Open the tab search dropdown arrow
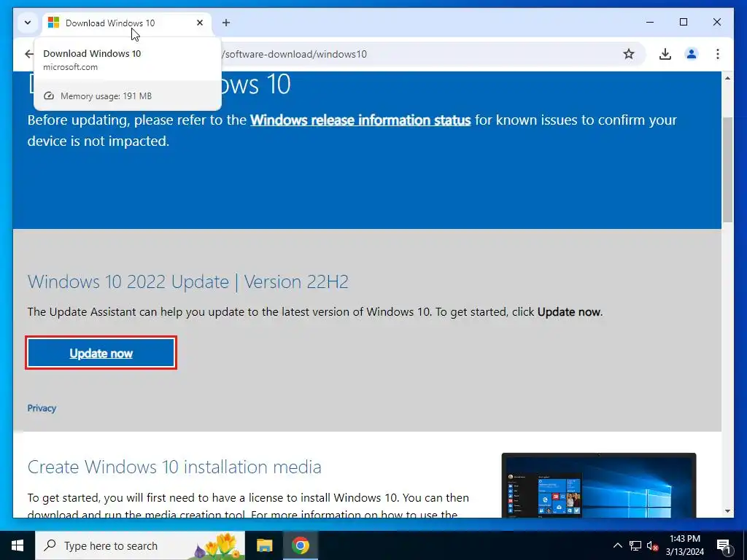Image resolution: width=747 pixels, height=560 pixels. (28, 23)
